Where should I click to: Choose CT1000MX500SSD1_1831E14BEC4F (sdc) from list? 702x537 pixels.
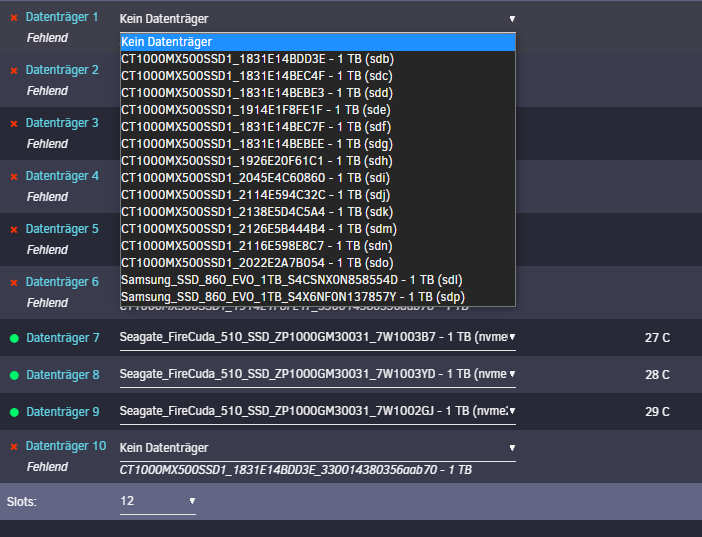(318, 76)
